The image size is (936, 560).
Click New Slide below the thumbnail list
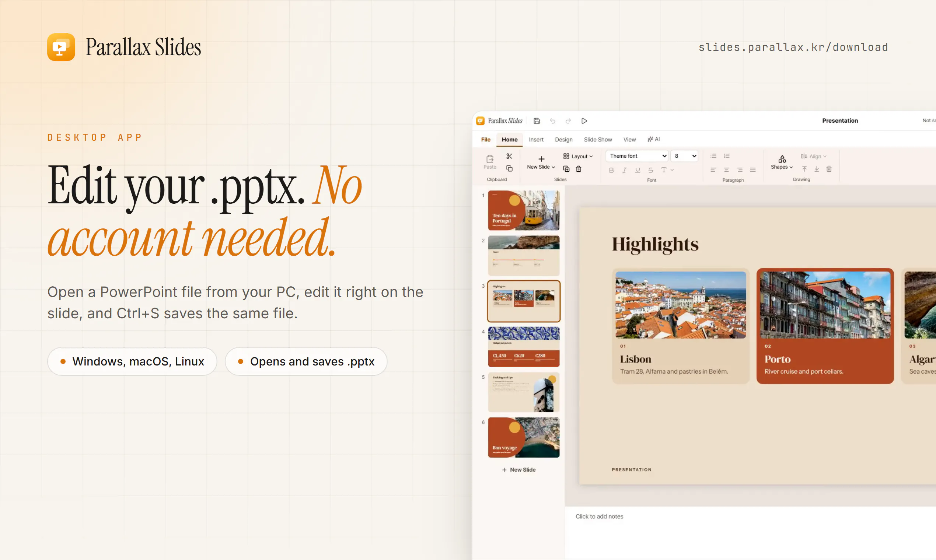tap(518, 470)
